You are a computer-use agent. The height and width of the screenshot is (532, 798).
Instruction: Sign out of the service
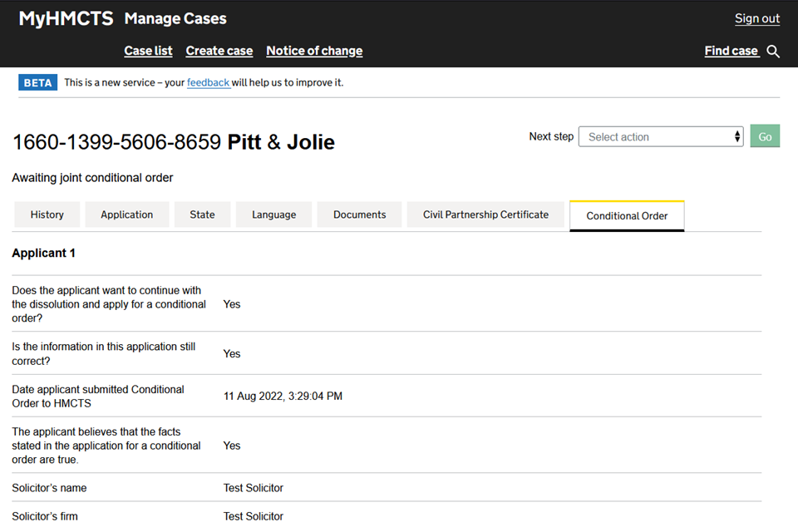[756, 18]
